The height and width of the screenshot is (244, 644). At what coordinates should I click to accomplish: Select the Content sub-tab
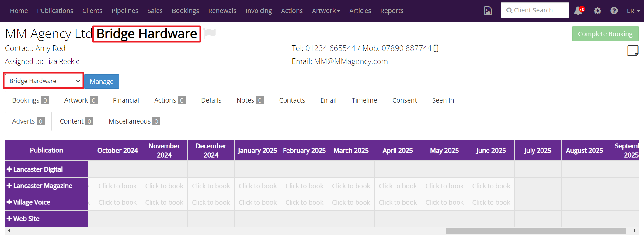(x=76, y=121)
